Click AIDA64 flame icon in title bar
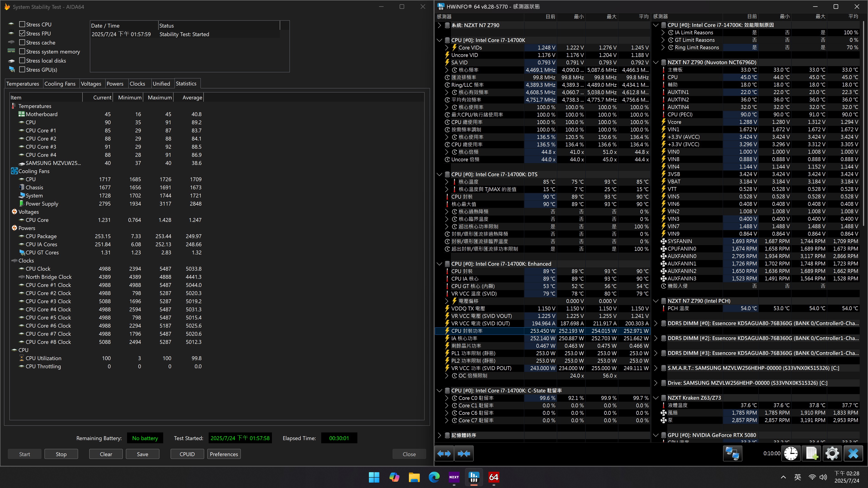 7,7
